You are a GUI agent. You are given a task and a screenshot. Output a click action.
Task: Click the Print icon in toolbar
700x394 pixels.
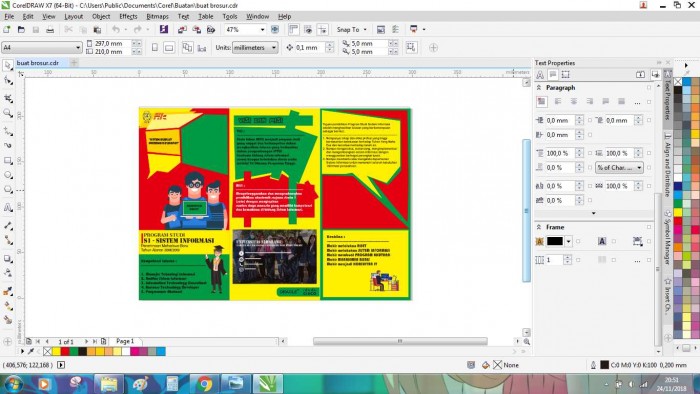[50, 29]
